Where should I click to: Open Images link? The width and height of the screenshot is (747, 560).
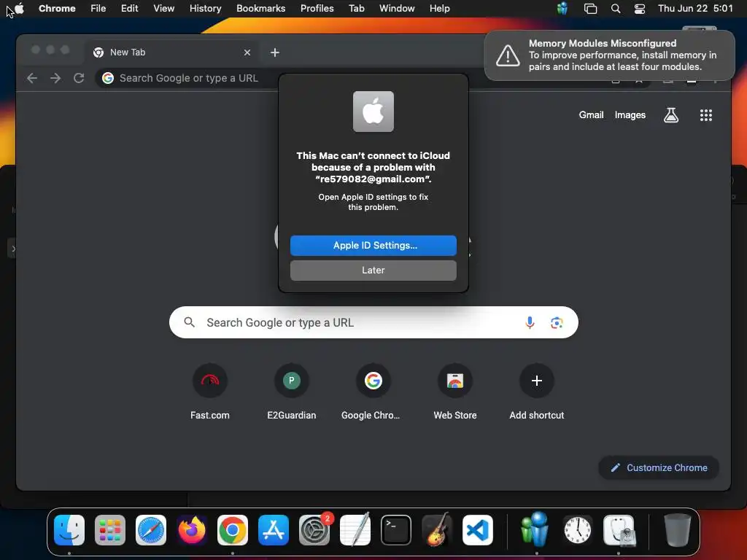[630, 114]
